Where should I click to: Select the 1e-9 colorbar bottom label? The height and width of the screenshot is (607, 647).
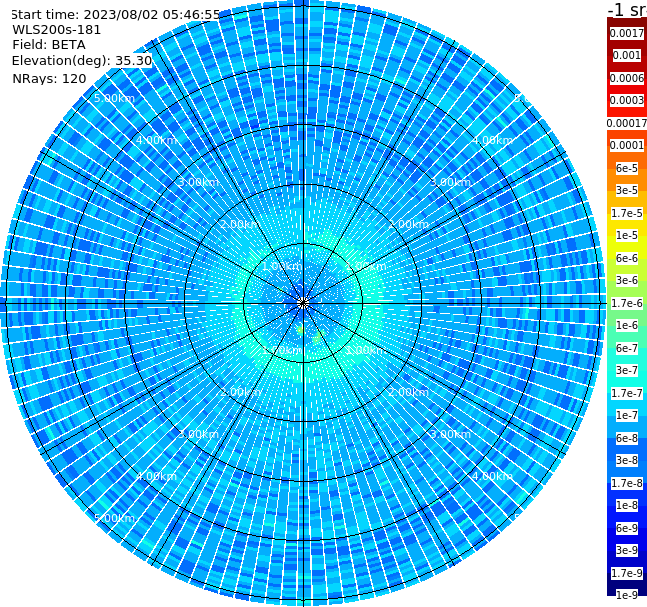point(627,595)
